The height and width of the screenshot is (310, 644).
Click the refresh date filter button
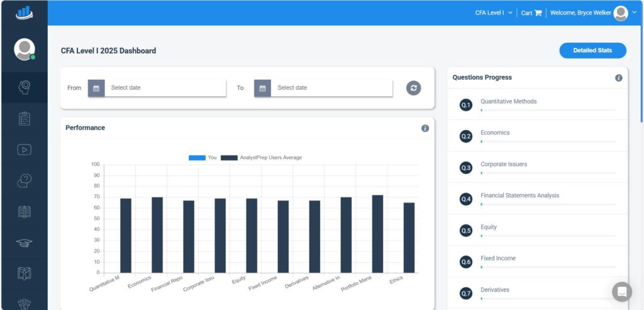click(x=414, y=88)
